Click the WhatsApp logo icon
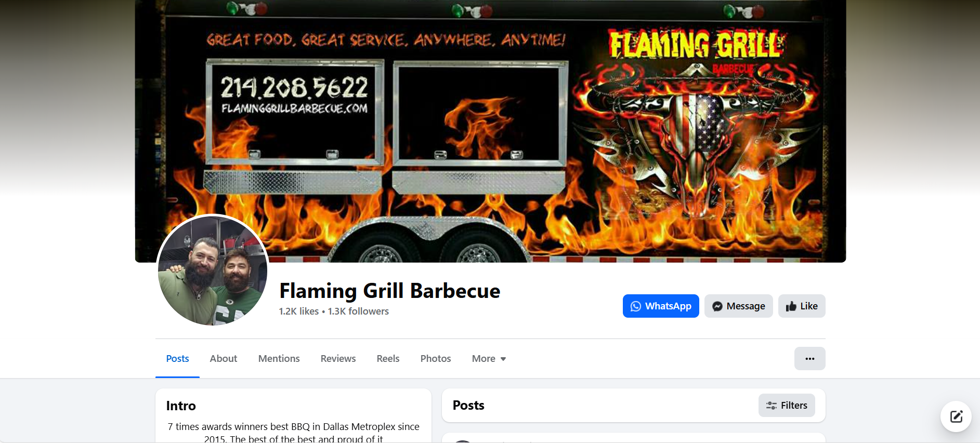 [635, 306]
